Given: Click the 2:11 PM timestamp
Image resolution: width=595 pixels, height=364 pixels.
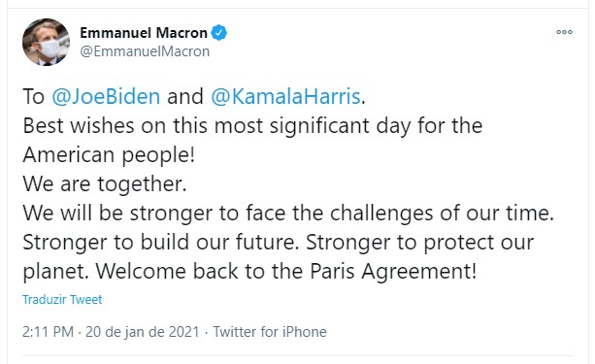Looking at the screenshot, I should click(48, 332).
